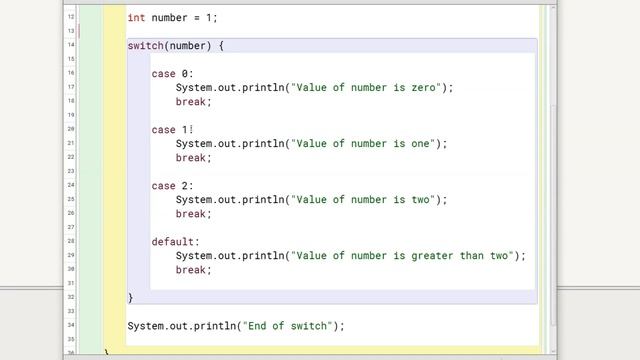The height and width of the screenshot is (360, 640).
Task: Click line number 14 in the margin
Action: click(x=71, y=44)
